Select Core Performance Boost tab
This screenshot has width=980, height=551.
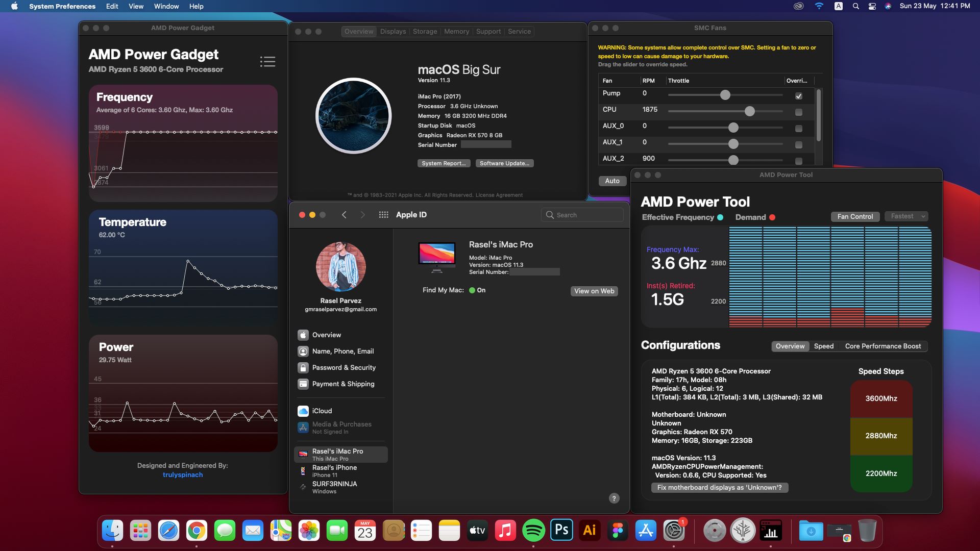point(883,346)
